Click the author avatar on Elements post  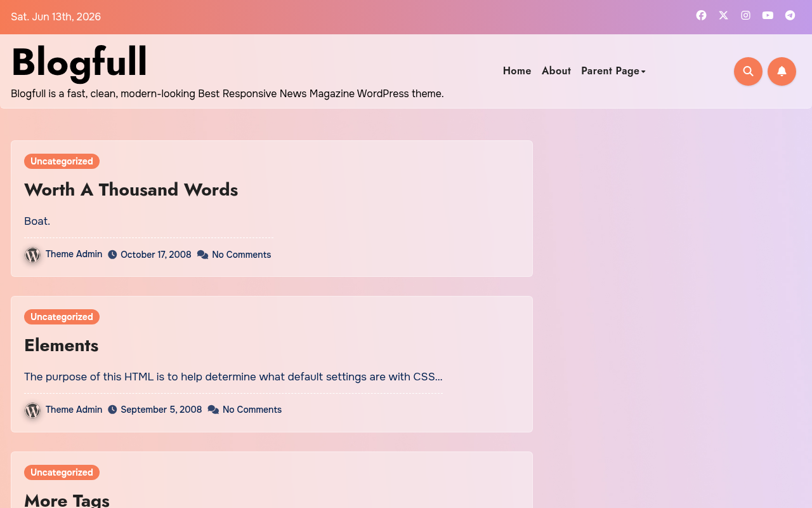pos(32,410)
